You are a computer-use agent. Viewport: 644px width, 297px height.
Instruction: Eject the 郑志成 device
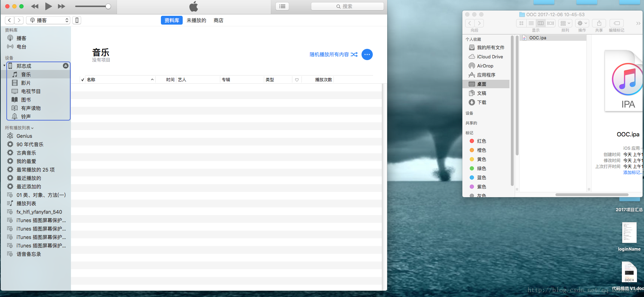point(66,66)
